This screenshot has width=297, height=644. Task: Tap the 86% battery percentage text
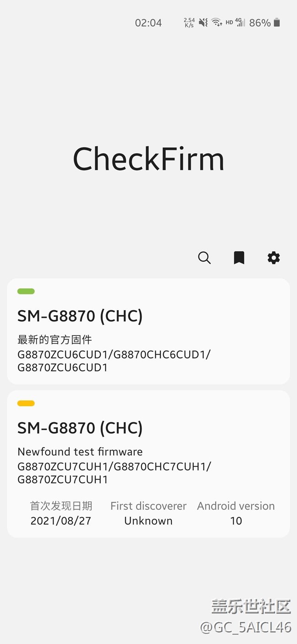[260, 23]
